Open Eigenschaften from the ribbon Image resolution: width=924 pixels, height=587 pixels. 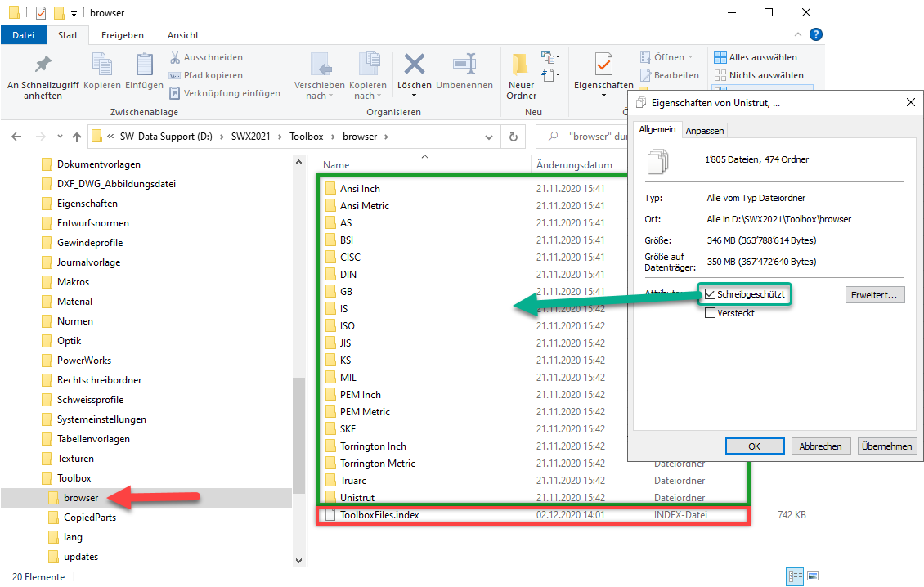click(x=603, y=67)
